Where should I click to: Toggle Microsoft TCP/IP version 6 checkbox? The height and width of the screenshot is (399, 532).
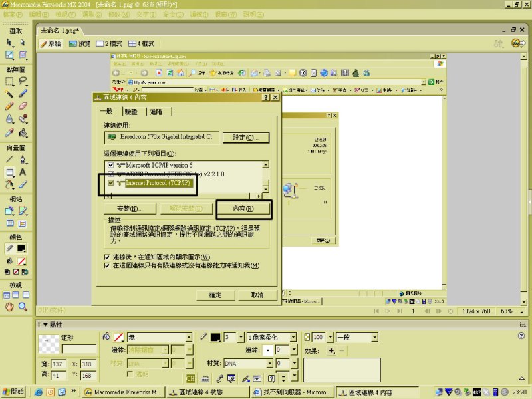pyautogui.click(x=110, y=165)
